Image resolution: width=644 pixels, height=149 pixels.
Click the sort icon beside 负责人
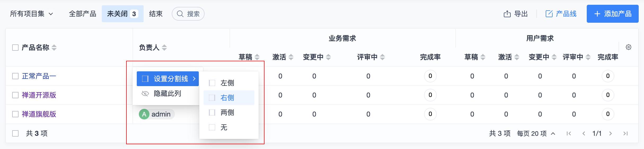(x=164, y=48)
